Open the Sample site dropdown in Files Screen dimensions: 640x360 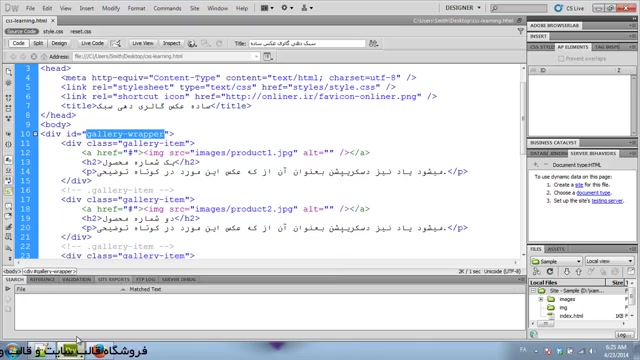pos(556,261)
